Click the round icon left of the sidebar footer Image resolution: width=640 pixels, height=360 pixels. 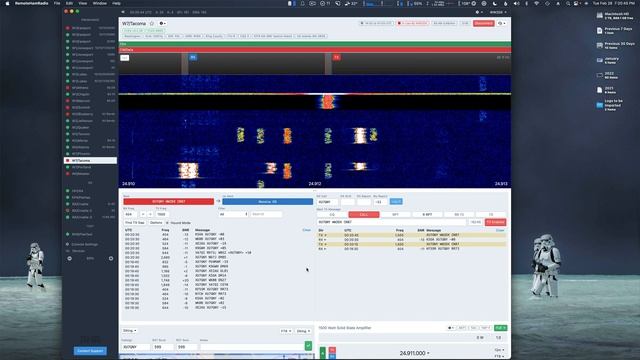[69, 258]
